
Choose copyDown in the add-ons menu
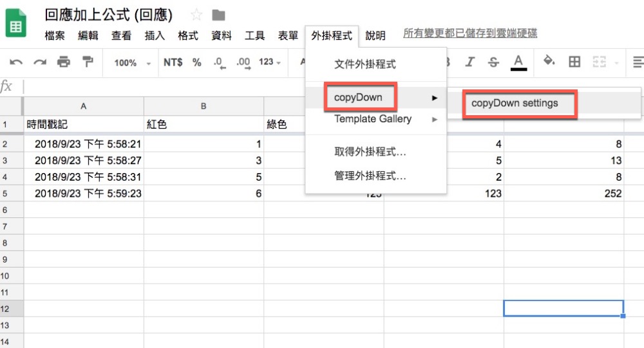376,98
